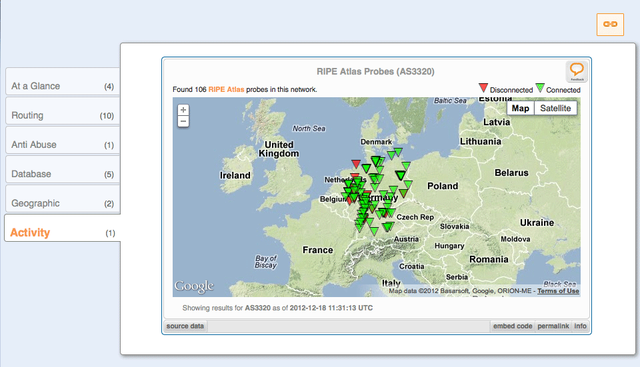Zoom out of the map with minus
Screen dimensions: 640x367
pyautogui.click(x=183, y=122)
